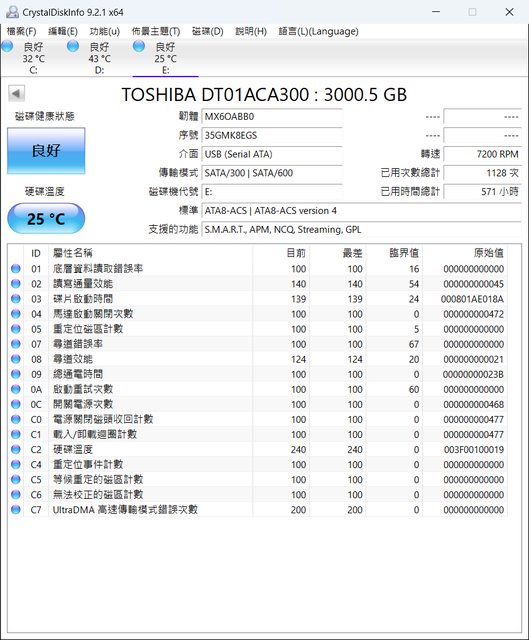This screenshot has width=529, height=640.
Task: Click the 良好 health status button
Action: click(x=46, y=151)
